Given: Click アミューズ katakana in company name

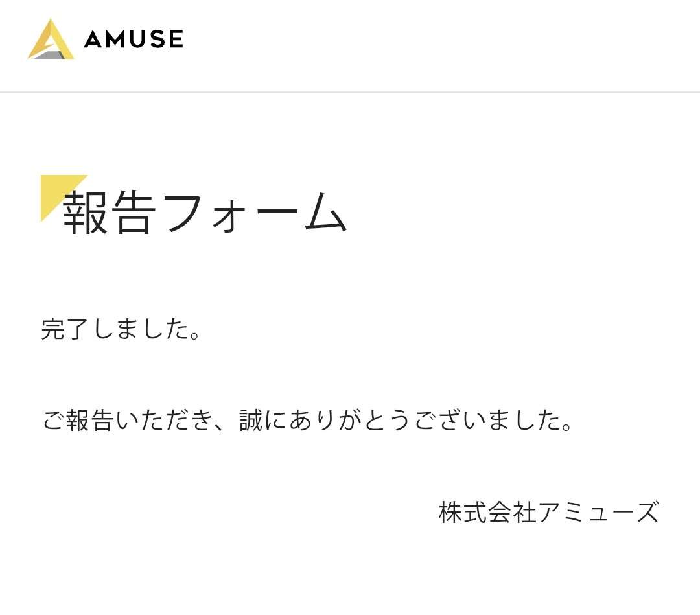Looking at the screenshot, I should (x=598, y=511).
